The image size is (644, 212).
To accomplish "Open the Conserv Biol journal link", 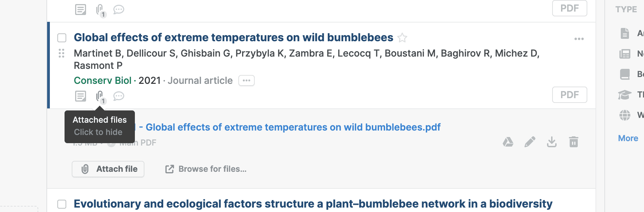I will 102,81.
